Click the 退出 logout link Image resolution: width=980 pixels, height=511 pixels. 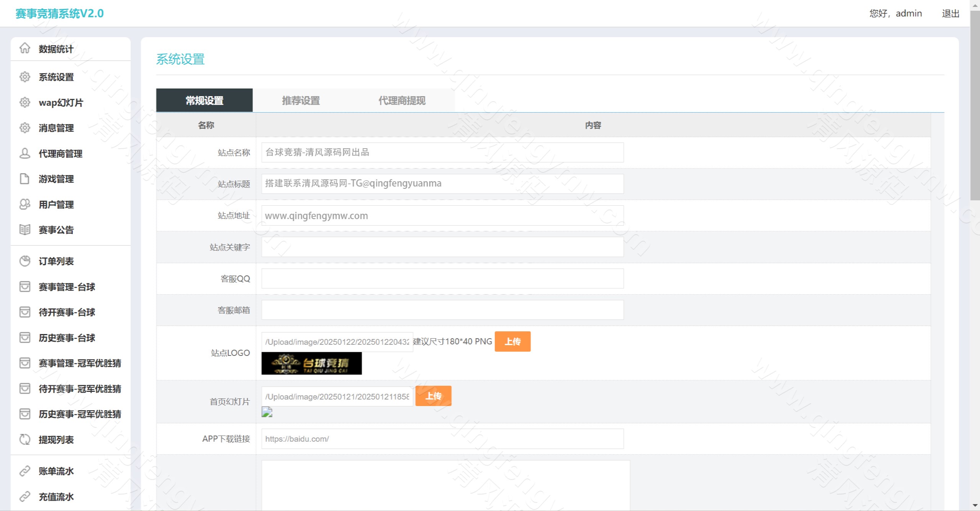click(951, 13)
